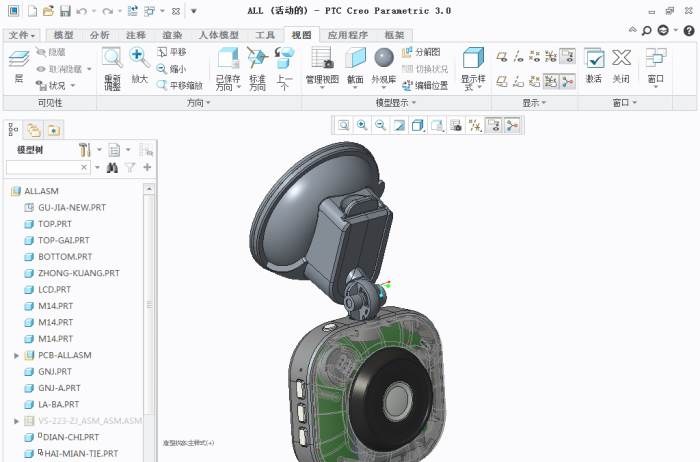
Task: Toggle 分解图 (Exploded View)
Action: pos(421,52)
